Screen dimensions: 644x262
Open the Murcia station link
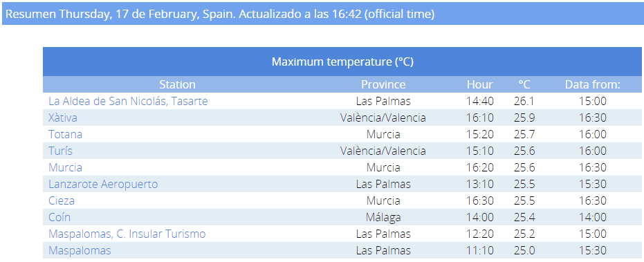pos(65,167)
